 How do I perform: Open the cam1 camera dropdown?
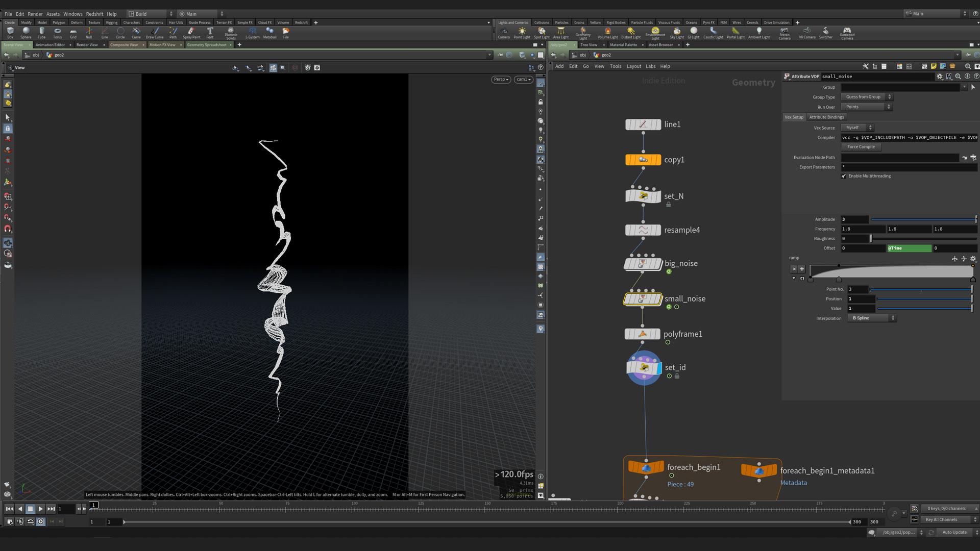coord(523,80)
